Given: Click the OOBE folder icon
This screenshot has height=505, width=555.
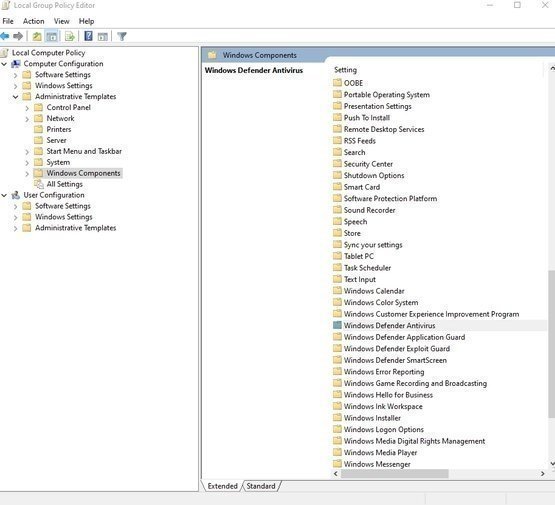Looking at the screenshot, I should tap(337, 83).
